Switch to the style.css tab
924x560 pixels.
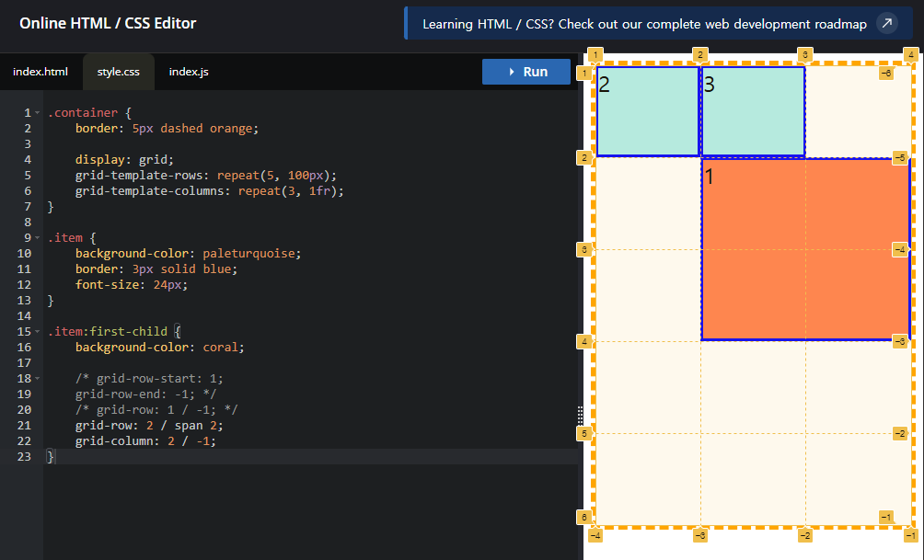(x=119, y=72)
